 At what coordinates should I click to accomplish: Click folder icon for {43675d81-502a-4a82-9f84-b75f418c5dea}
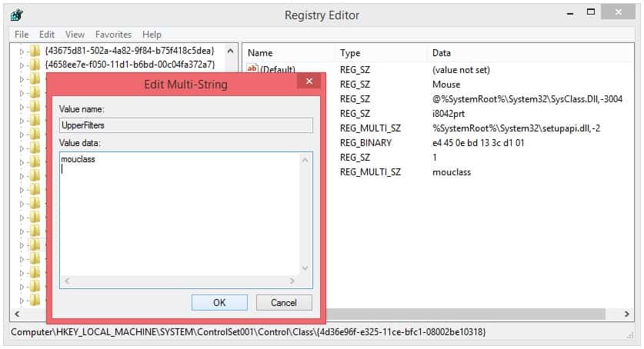35,51
